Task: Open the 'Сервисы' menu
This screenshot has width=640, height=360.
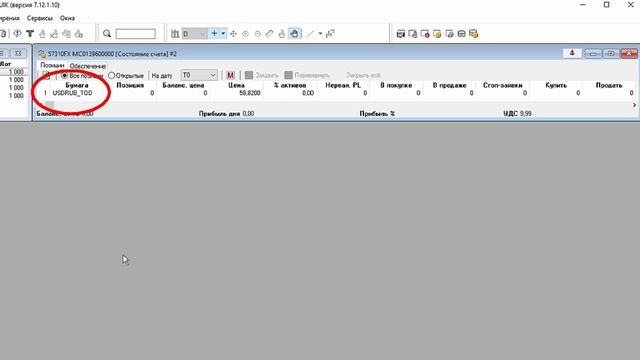Action: pos(40,18)
